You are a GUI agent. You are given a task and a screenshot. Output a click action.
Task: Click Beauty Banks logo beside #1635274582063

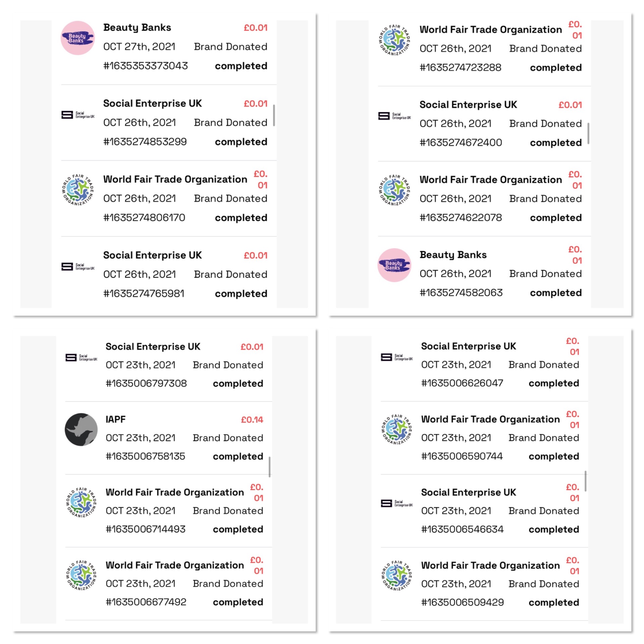point(394,265)
